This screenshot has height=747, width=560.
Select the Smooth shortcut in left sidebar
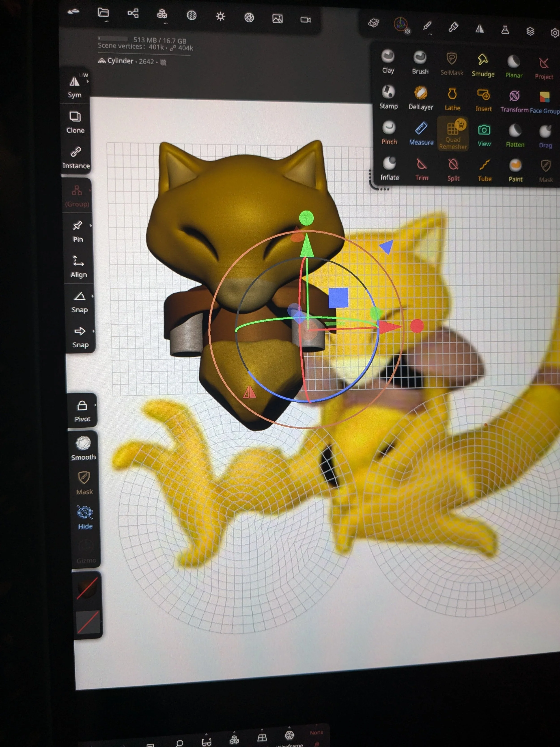tap(83, 448)
